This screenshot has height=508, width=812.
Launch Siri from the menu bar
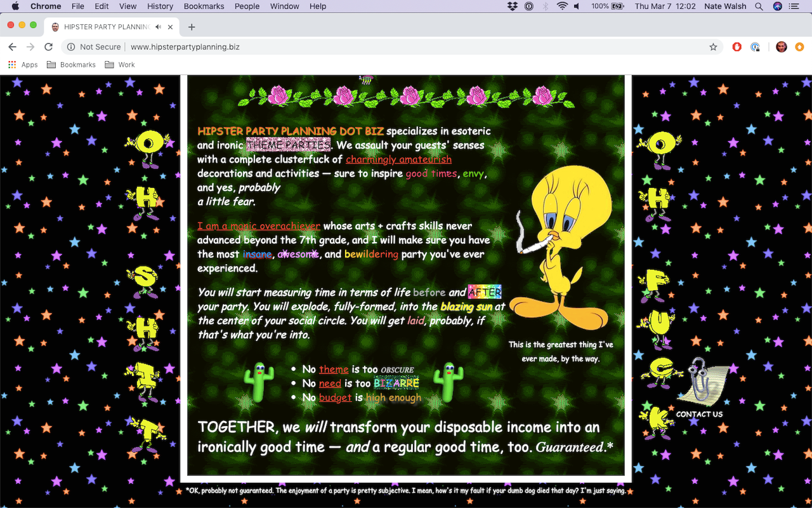(x=777, y=6)
